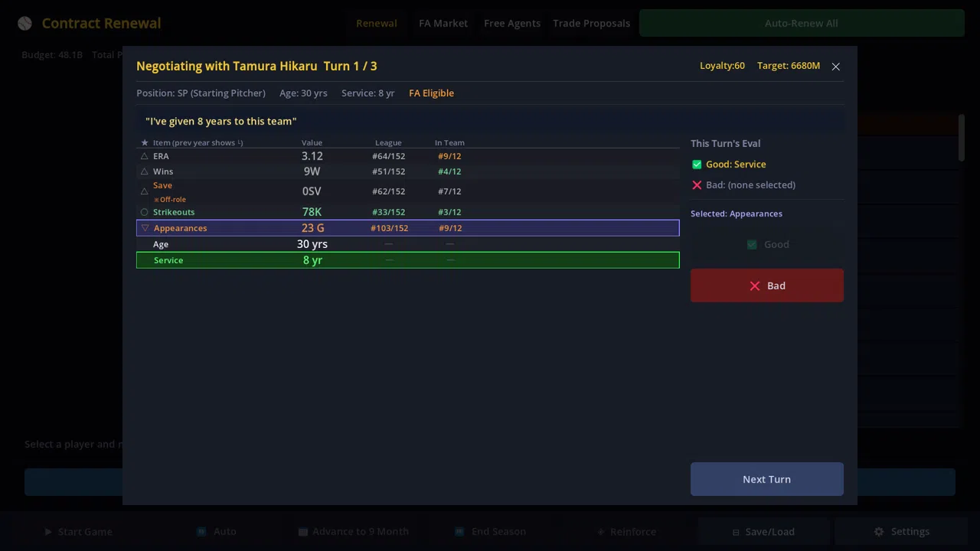Click the circle icon beside Strikeouts

pyautogui.click(x=144, y=212)
